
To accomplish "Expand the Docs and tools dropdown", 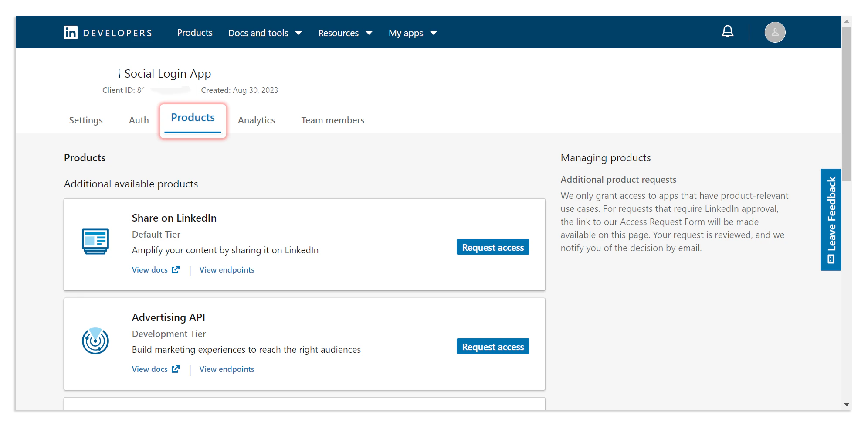I will pyautogui.click(x=265, y=33).
